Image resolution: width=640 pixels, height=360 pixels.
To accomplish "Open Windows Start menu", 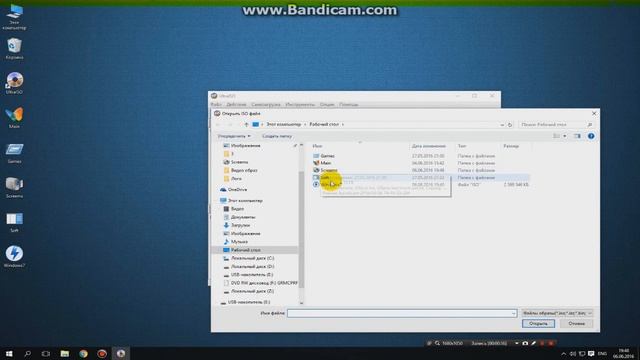I will [9, 353].
